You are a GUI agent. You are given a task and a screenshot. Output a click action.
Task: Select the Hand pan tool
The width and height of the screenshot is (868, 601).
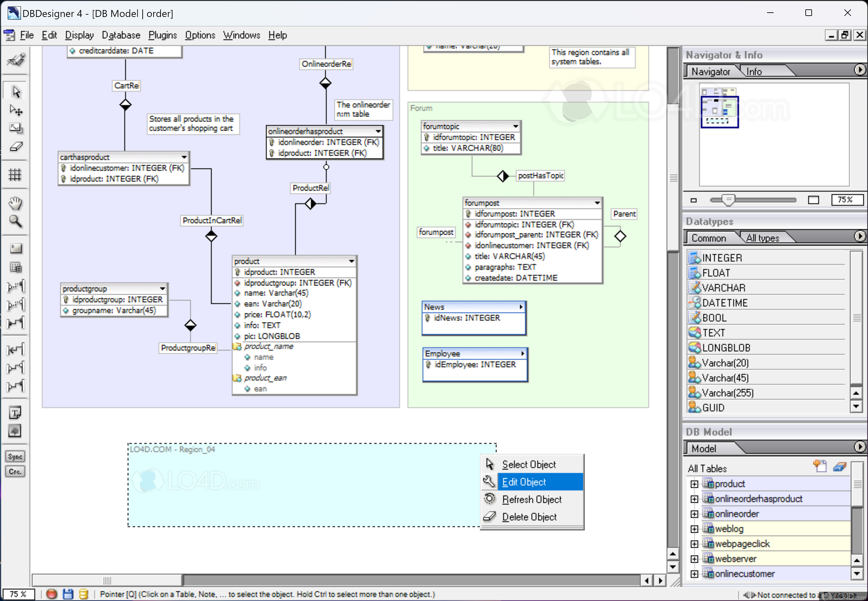point(15,203)
